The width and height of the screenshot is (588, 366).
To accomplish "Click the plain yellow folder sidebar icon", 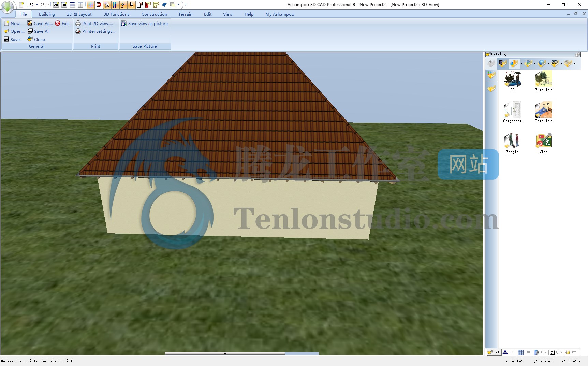I will 491,89.
